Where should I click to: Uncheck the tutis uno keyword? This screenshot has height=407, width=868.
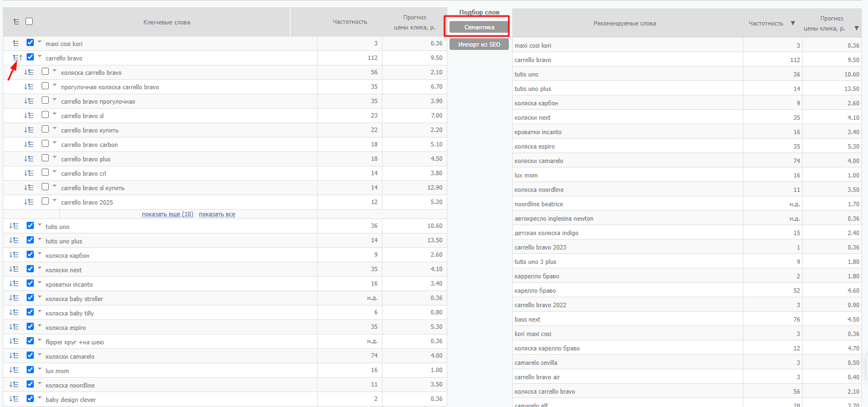pos(30,226)
